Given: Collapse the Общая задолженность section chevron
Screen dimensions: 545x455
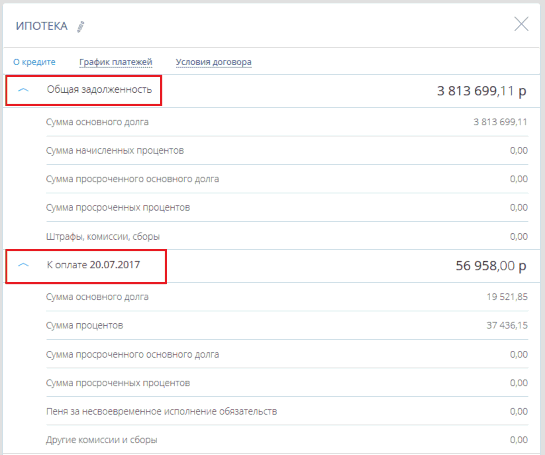Looking at the screenshot, I should (x=23, y=90).
